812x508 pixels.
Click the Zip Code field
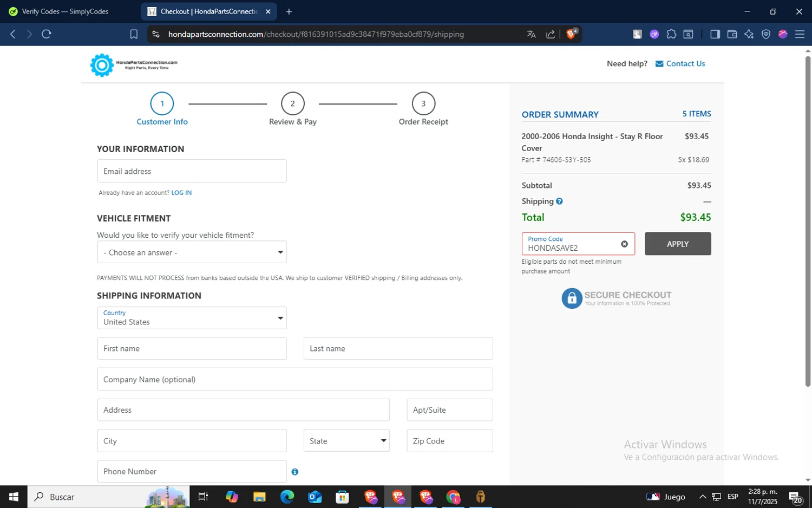(x=449, y=441)
